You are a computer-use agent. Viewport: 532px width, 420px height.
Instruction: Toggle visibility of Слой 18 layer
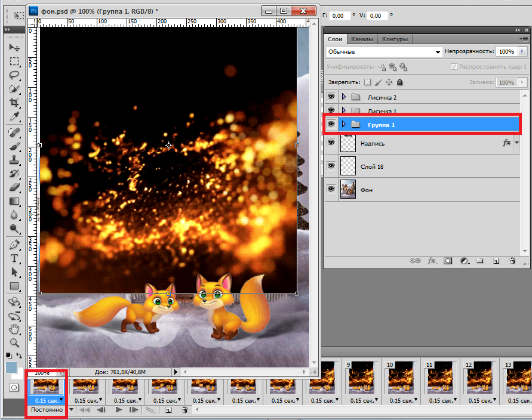331,166
